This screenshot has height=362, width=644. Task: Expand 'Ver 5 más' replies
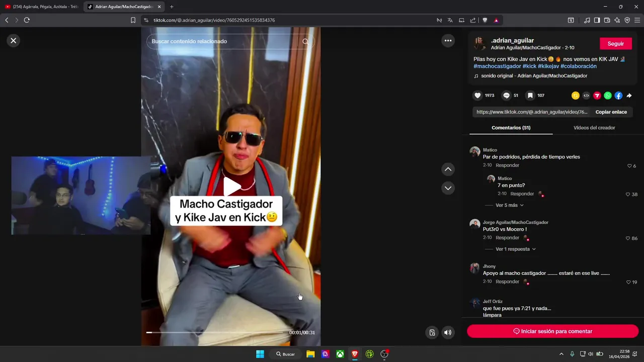click(510, 205)
